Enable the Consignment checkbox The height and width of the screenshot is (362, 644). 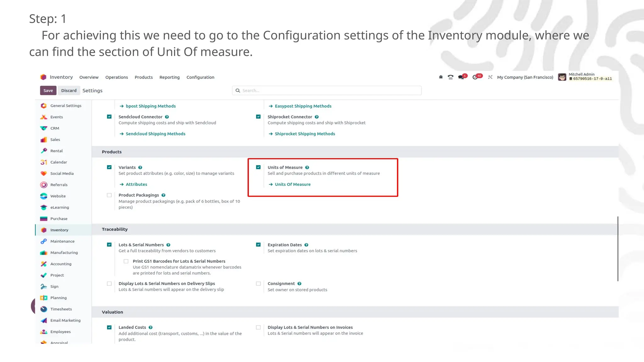click(258, 283)
